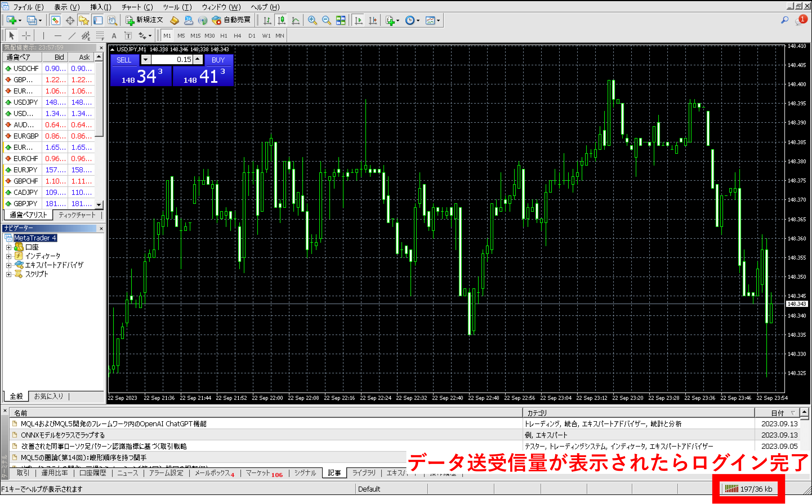Click the tile windows icon

tap(341, 20)
